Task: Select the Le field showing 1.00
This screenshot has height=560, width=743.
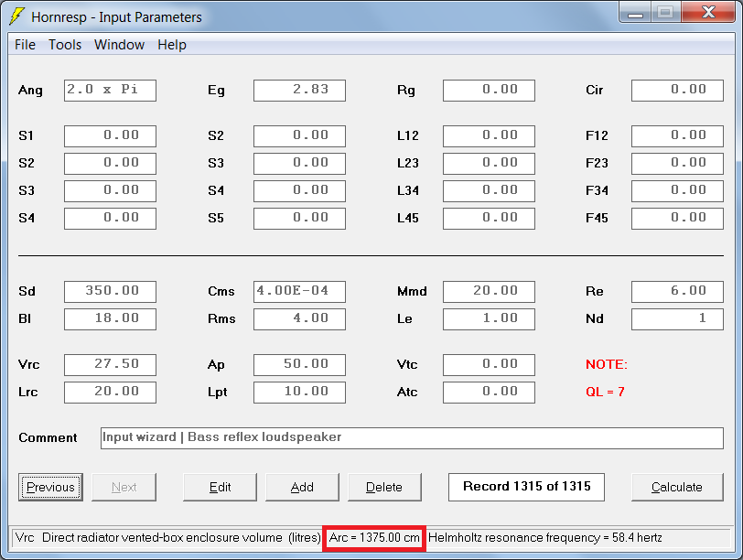Action: click(489, 319)
